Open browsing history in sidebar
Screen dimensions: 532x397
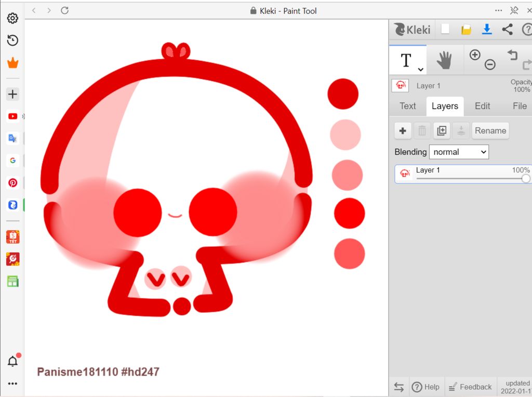(x=12, y=41)
